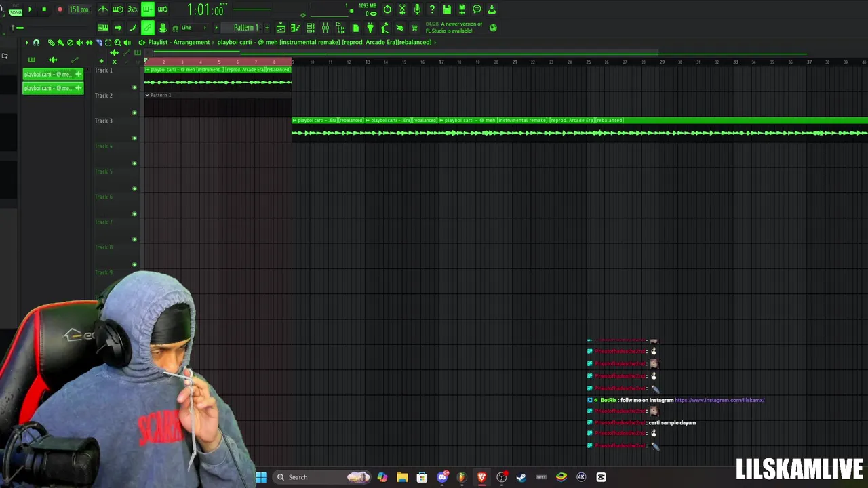Viewport: 868px width, 488px height.
Task: Click the download content library icon
Action: coord(492,9)
